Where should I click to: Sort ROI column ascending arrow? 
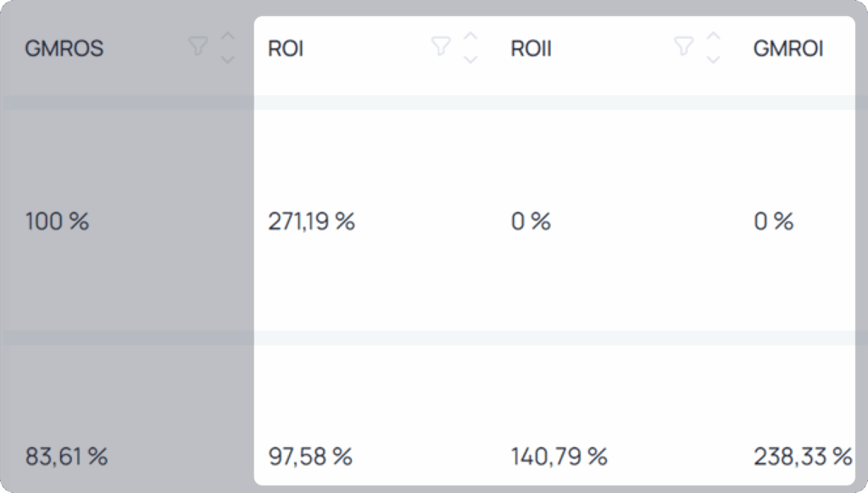pos(470,36)
